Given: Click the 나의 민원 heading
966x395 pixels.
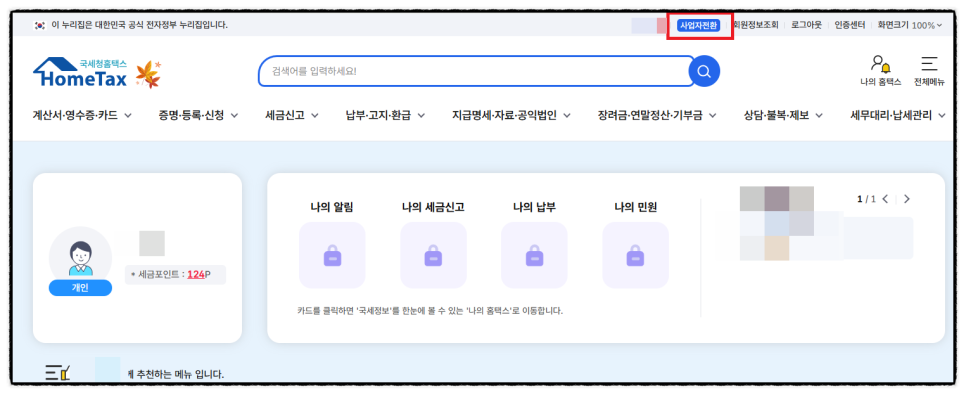Looking at the screenshot, I should click(635, 208).
